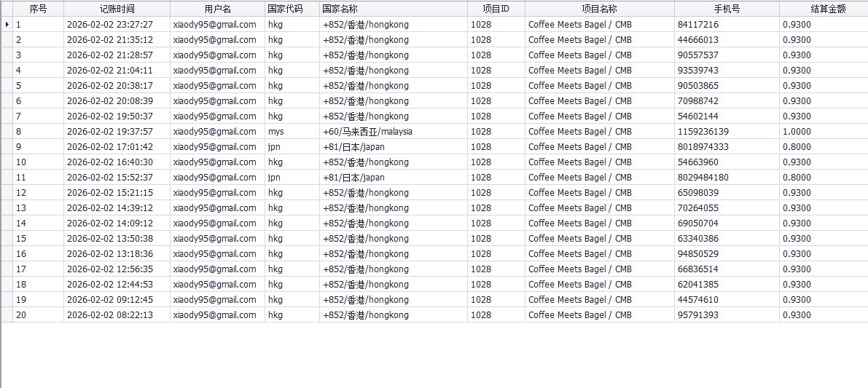Select timestamp 2026-02-02 12:56:35
Image resolution: width=868 pixels, height=388 pixels.
pos(109,269)
